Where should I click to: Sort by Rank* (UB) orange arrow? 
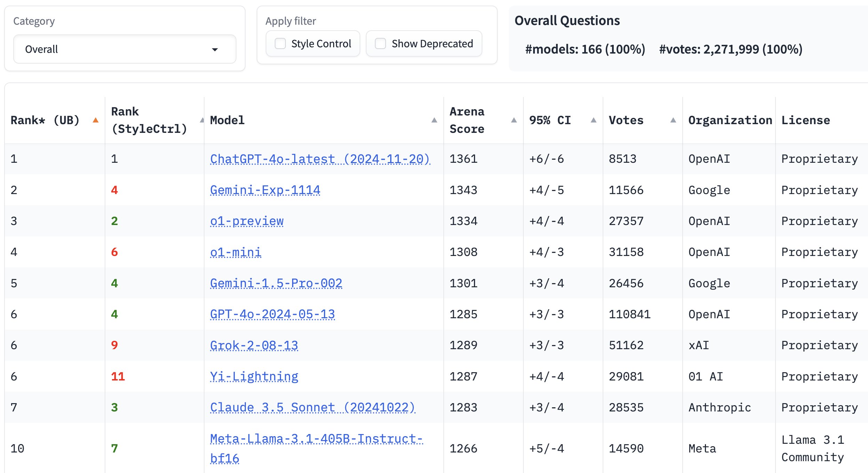point(96,120)
